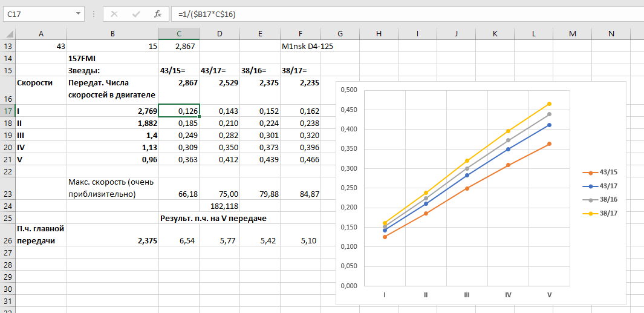Image resolution: width=644 pixels, height=313 pixels.
Task: Click the Insert Function fx icon
Action: (x=158, y=14)
